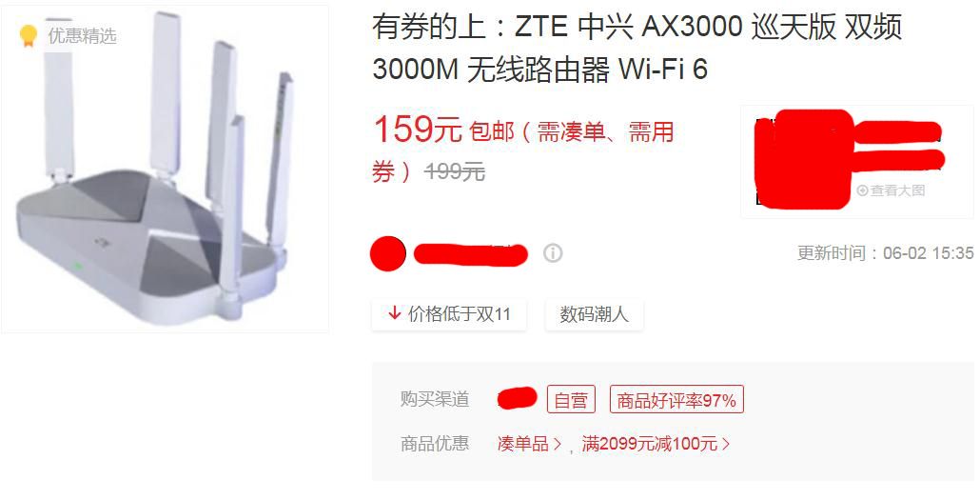Open the ZTE AX3000 product title
The width and height of the screenshot is (980, 500).
(x=637, y=49)
